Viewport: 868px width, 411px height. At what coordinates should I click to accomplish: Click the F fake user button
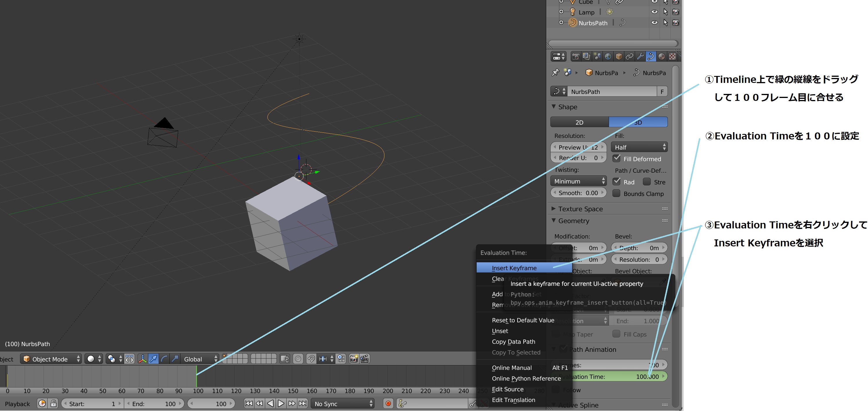coord(662,92)
